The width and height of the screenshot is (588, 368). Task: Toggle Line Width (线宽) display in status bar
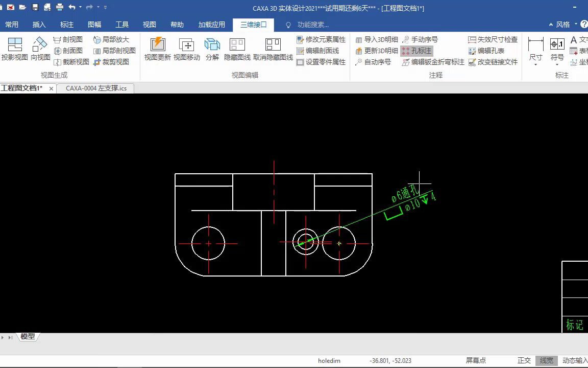coord(546,360)
